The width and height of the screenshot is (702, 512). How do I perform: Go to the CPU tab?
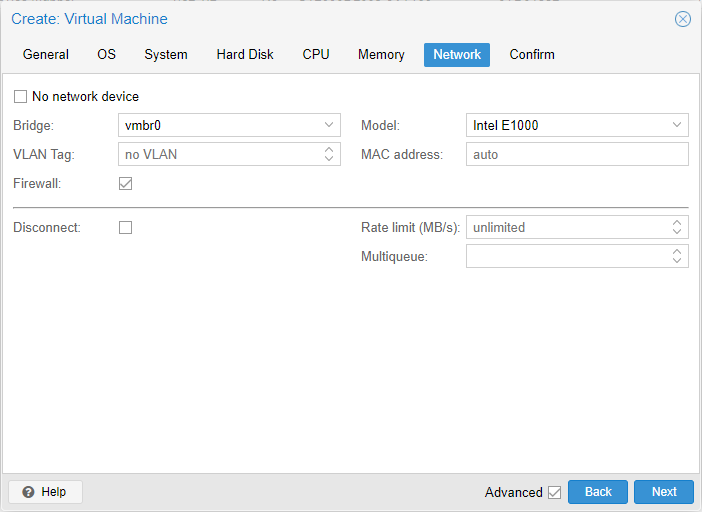pyautogui.click(x=316, y=55)
